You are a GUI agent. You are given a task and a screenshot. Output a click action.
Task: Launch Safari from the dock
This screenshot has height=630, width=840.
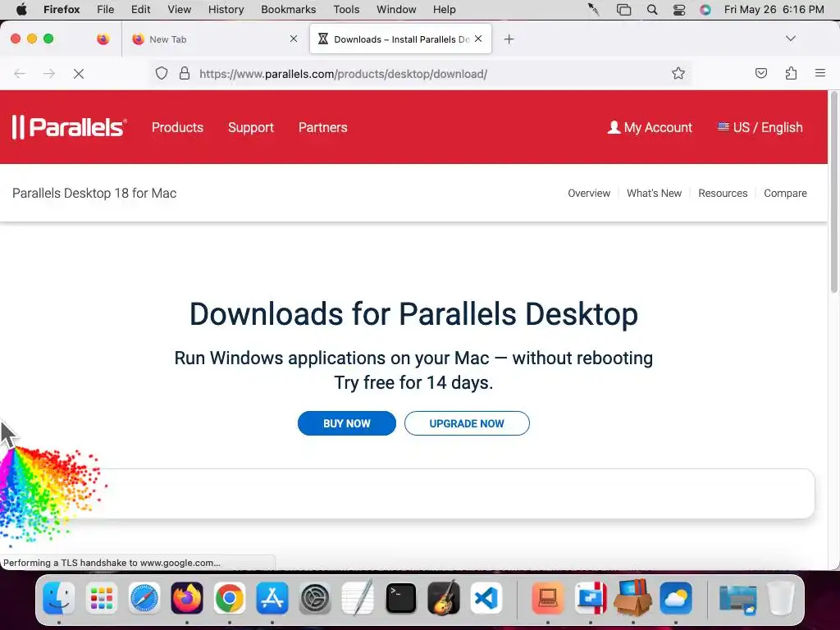(x=144, y=598)
